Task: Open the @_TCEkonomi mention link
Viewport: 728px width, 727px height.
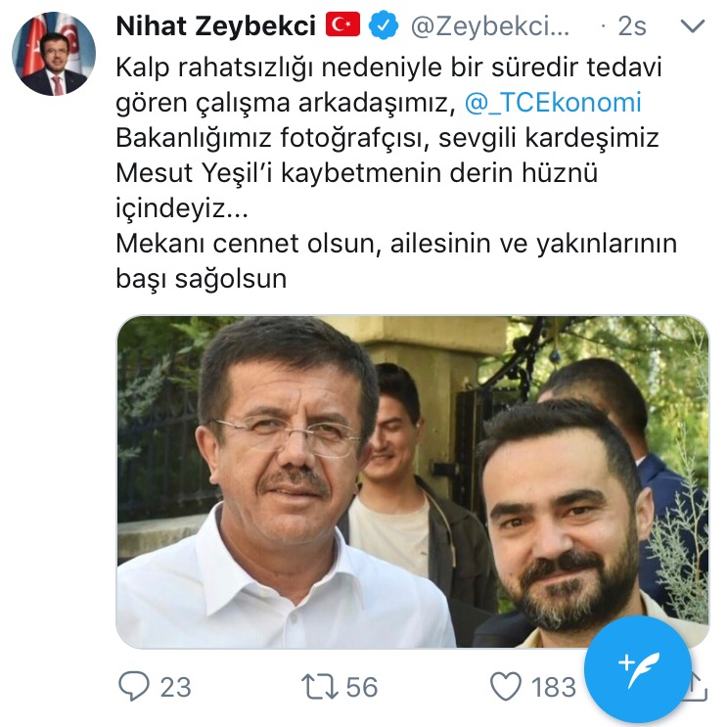Action: coord(553,103)
